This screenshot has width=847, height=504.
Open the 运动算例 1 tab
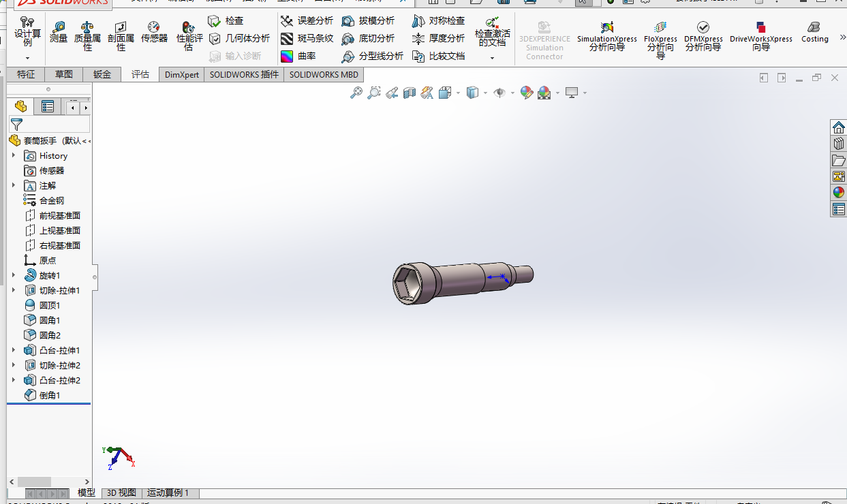(168, 493)
